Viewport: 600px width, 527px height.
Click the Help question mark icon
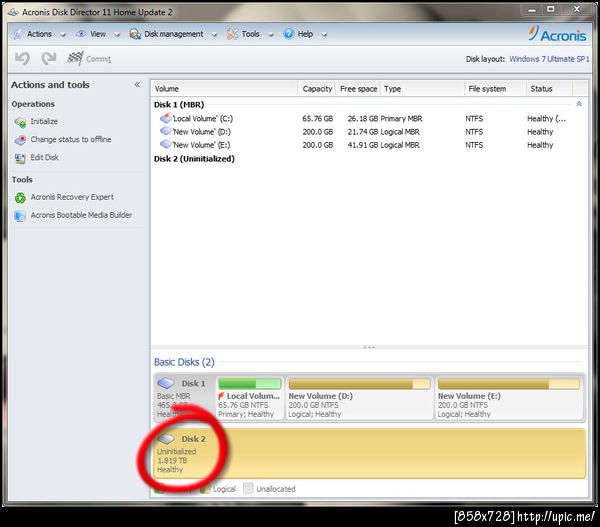[x=289, y=34]
